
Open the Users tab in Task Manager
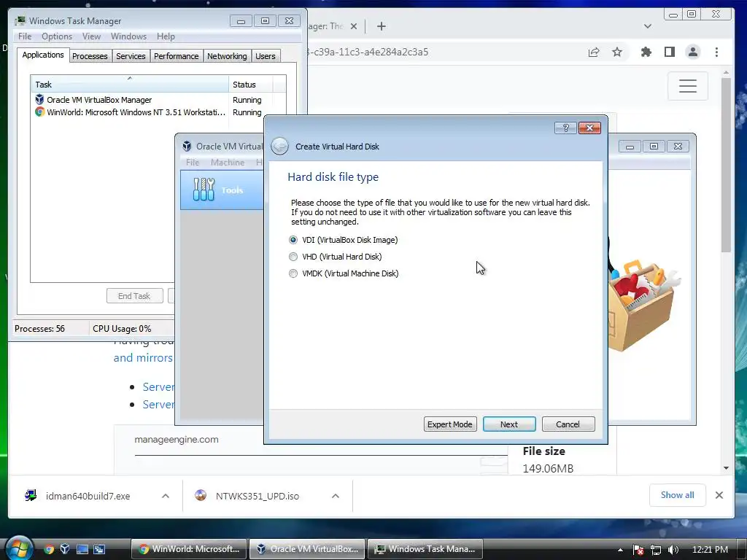pos(266,56)
